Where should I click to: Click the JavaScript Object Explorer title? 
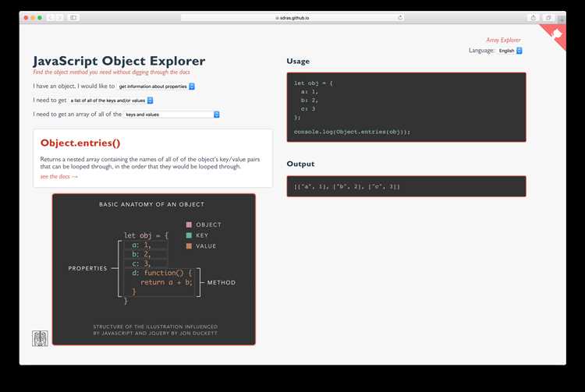pyautogui.click(x=119, y=61)
